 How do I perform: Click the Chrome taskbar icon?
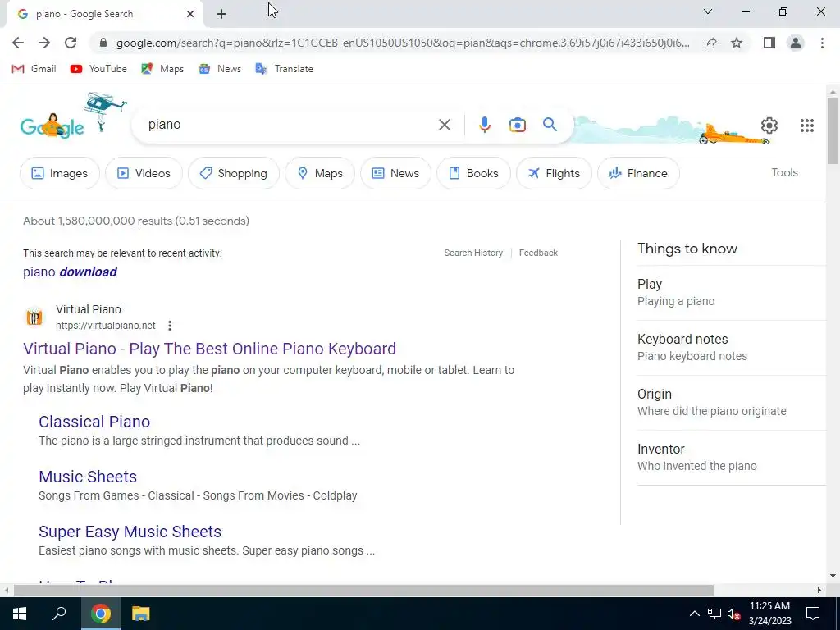click(x=100, y=614)
